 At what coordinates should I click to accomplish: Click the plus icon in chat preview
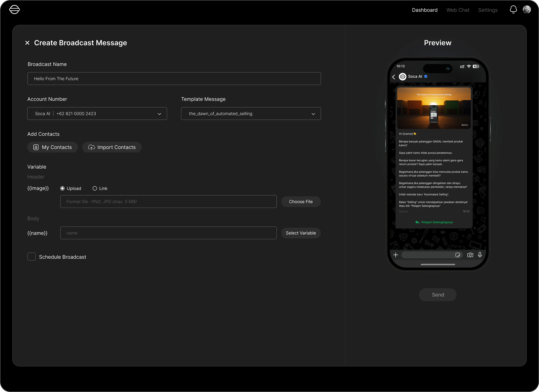pos(395,255)
